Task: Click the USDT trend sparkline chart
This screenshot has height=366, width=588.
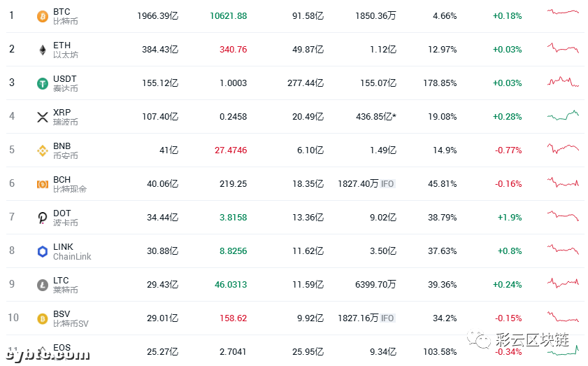Action: point(563,81)
